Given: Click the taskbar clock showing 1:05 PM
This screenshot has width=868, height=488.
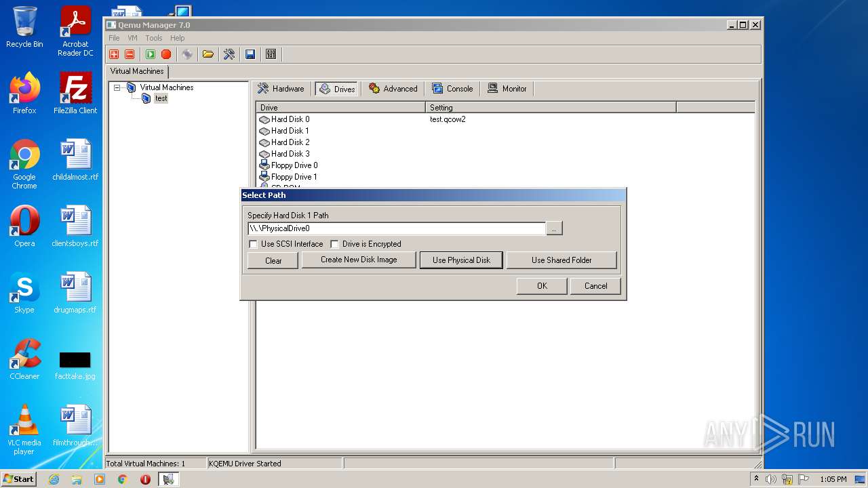Looking at the screenshot, I should [833, 479].
